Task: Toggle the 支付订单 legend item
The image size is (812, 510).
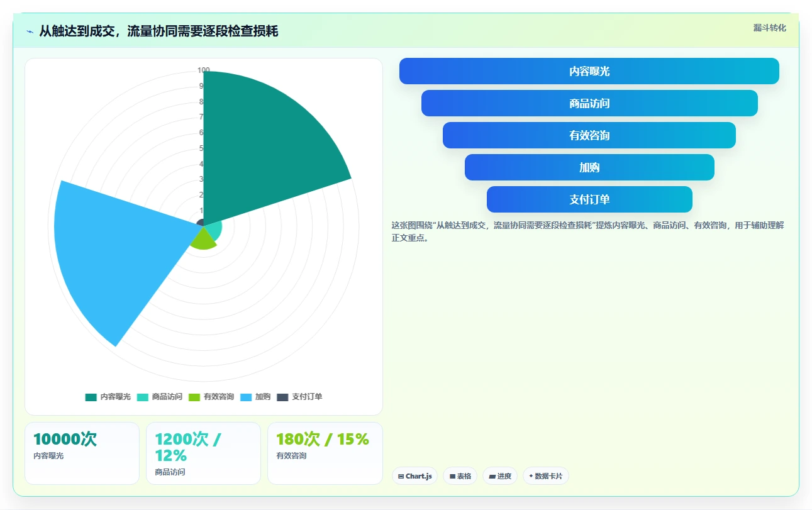Action: 299,397
